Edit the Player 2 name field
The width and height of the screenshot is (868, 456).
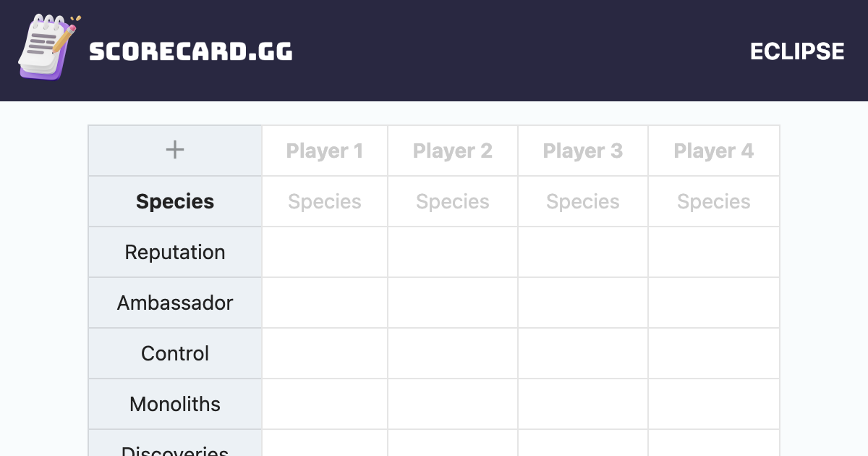453,151
